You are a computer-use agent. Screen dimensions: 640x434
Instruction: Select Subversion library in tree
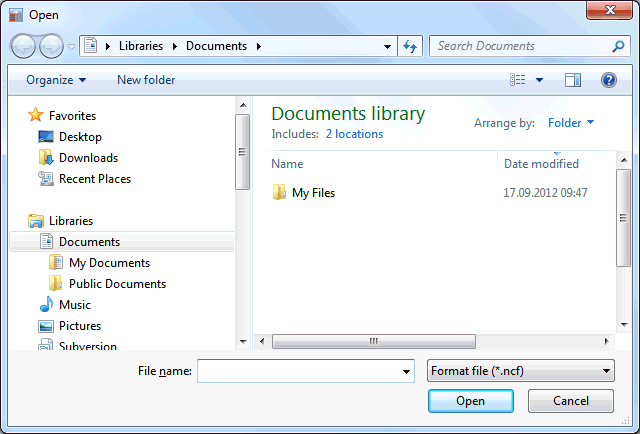(88, 345)
